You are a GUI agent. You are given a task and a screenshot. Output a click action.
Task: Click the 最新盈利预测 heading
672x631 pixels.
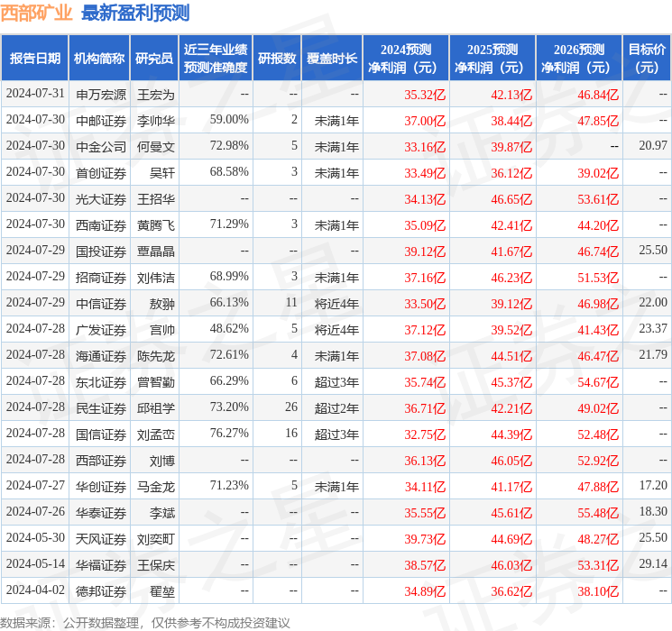point(135,13)
